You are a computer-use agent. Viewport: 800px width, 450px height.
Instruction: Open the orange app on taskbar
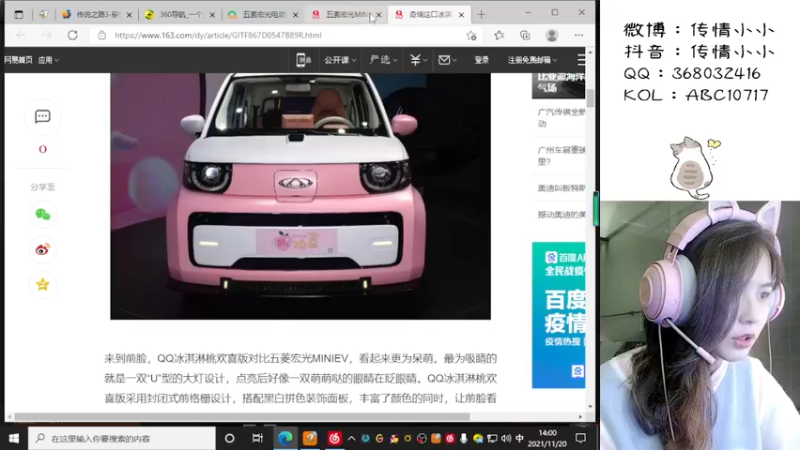pos(310,438)
